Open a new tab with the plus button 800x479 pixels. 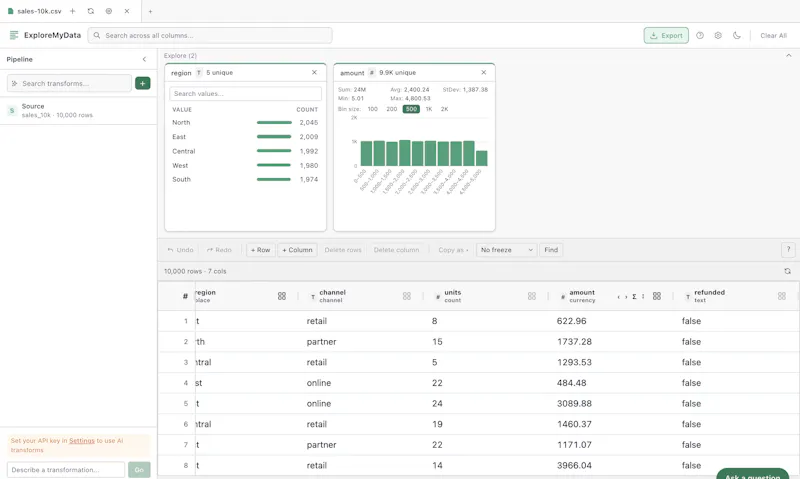[150, 11]
